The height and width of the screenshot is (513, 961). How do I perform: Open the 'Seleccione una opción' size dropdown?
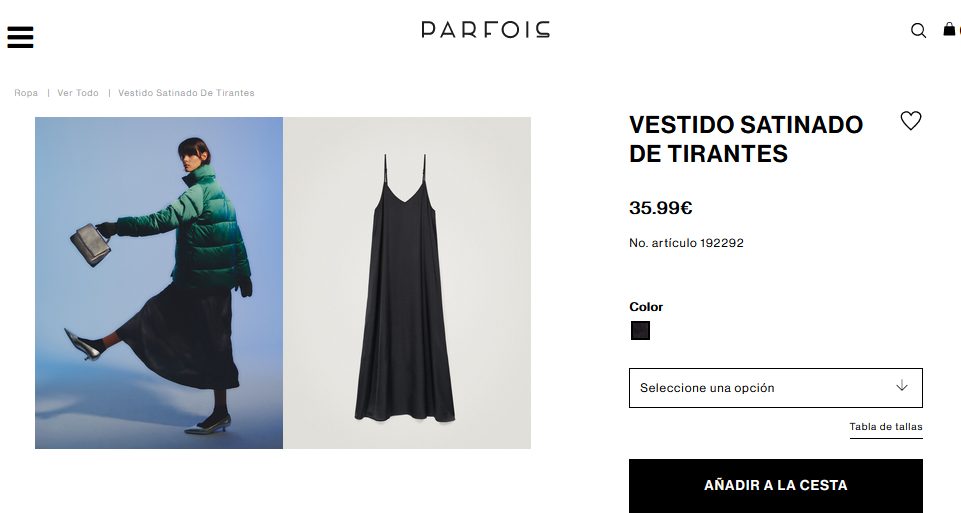[775, 388]
